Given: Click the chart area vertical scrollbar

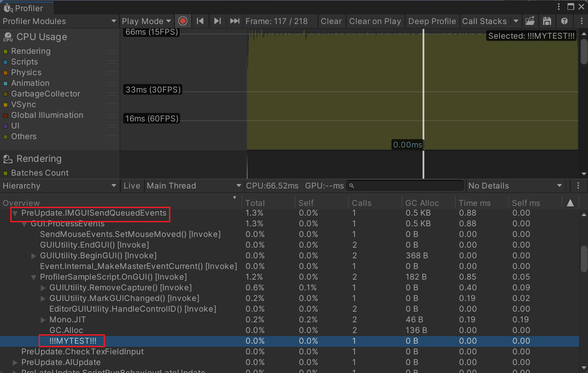Looking at the screenshot, I should tap(584, 52).
